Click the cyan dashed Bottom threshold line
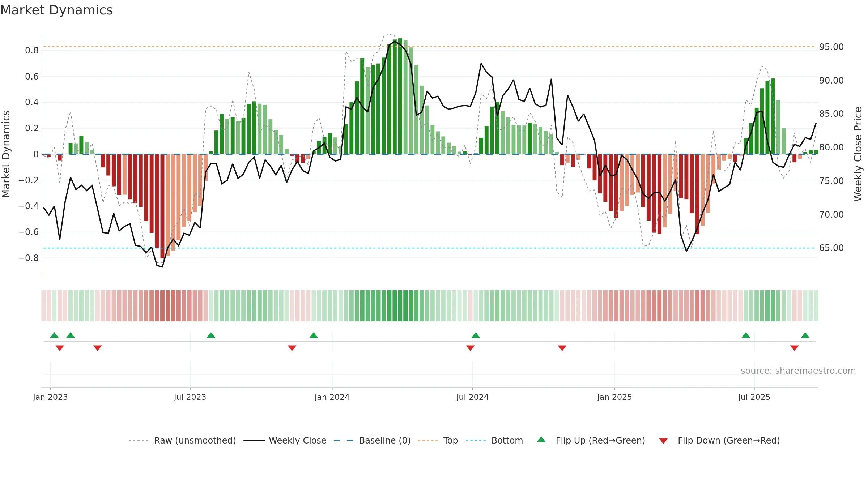Image resolution: width=868 pixels, height=488 pixels. click(x=429, y=248)
